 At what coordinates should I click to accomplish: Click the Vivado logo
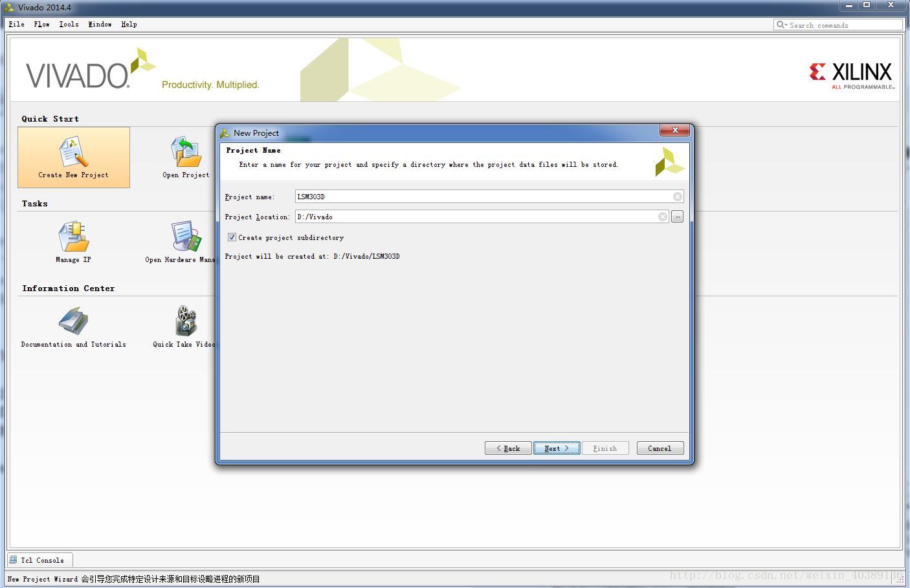click(91, 69)
